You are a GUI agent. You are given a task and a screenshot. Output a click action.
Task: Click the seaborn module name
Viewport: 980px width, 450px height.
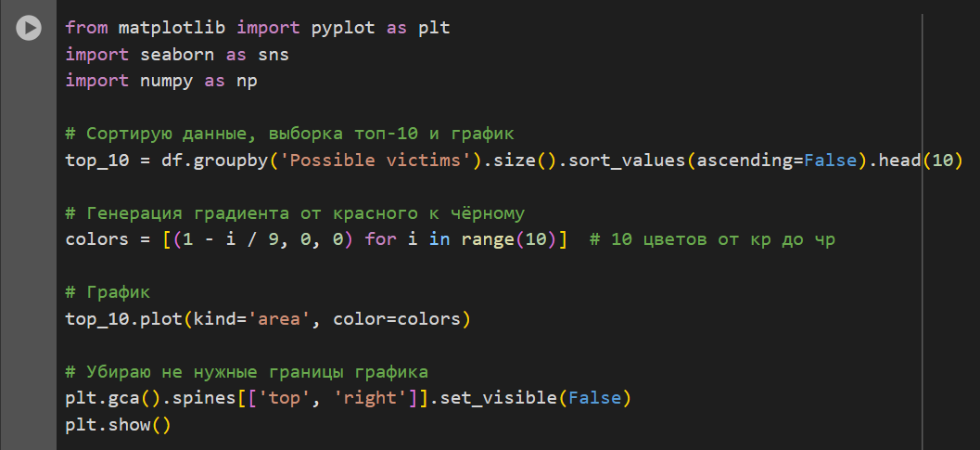pyautogui.click(x=177, y=55)
